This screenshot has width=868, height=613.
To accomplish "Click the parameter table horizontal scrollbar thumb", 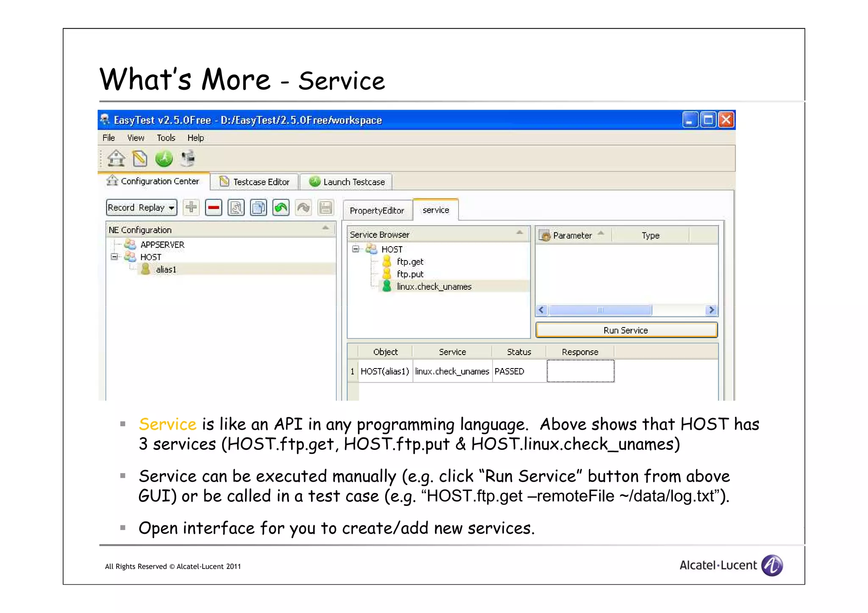I will pyautogui.click(x=600, y=310).
